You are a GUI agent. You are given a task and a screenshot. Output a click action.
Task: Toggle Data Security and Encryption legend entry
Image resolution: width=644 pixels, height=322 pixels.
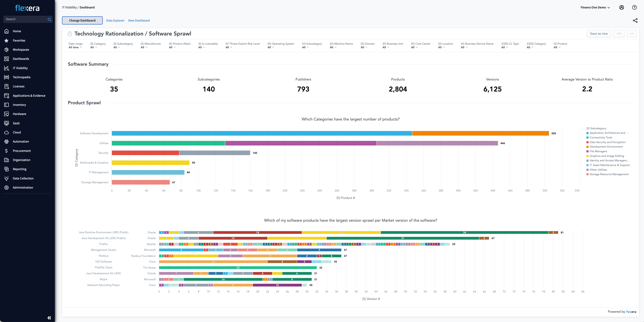606,142
